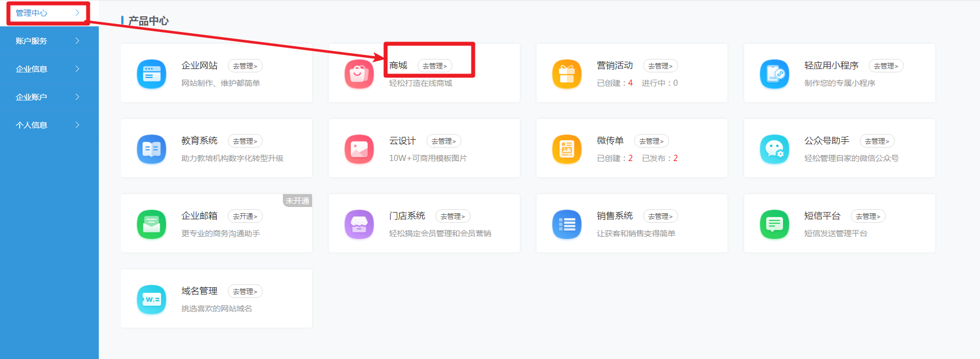Open the 公众号助手 chat bubble icon
This screenshot has height=359, width=980.
775,149
